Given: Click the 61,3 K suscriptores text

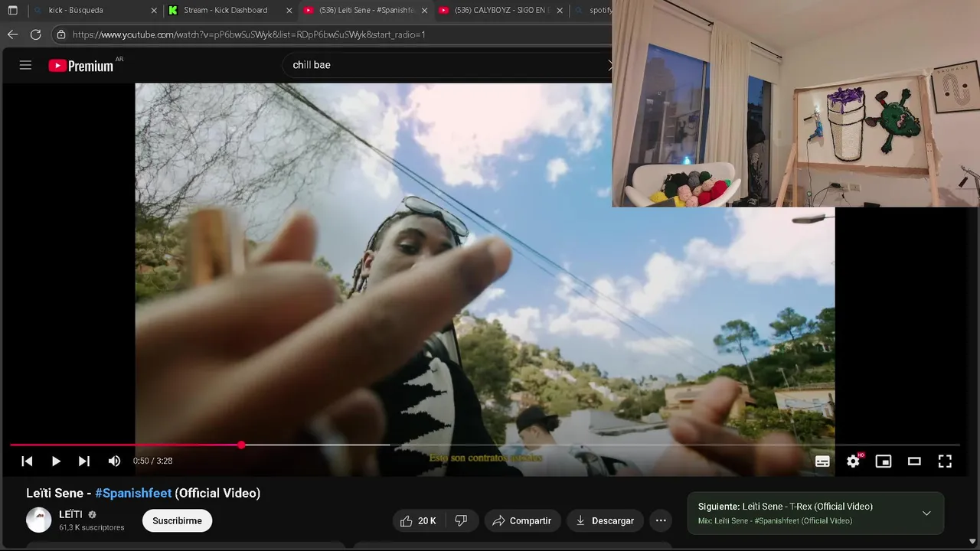Looking at the screenshot, I should [x=91, y=527].
